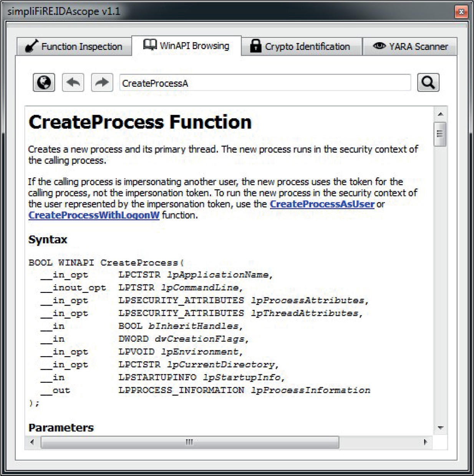Click the __out annotation
Viewport: 474px width, 476px height.
[x=55, y=390]
